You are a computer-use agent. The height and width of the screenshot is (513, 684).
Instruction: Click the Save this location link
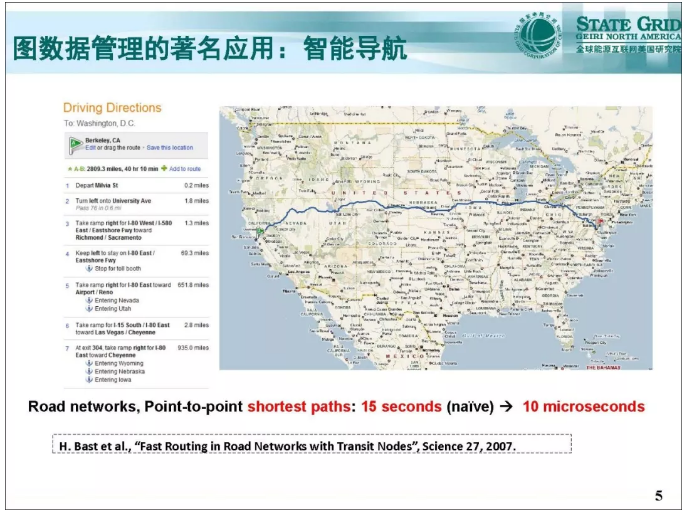click(170, 147)
